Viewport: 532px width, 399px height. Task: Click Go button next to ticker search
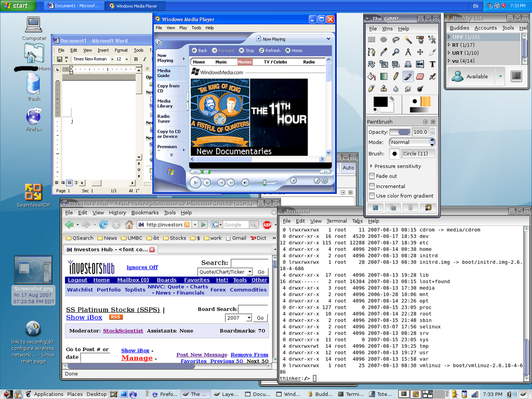[x=261, y=272]
